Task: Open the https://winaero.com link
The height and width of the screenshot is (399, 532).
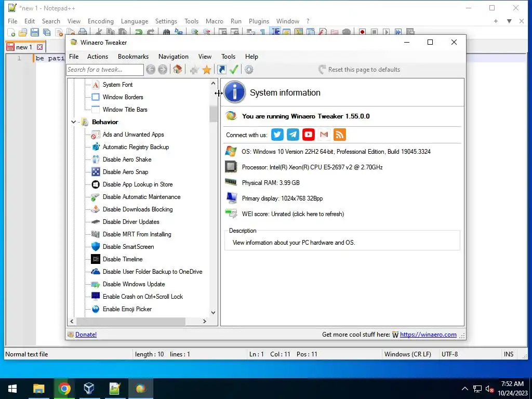Action: pos(428,335)
